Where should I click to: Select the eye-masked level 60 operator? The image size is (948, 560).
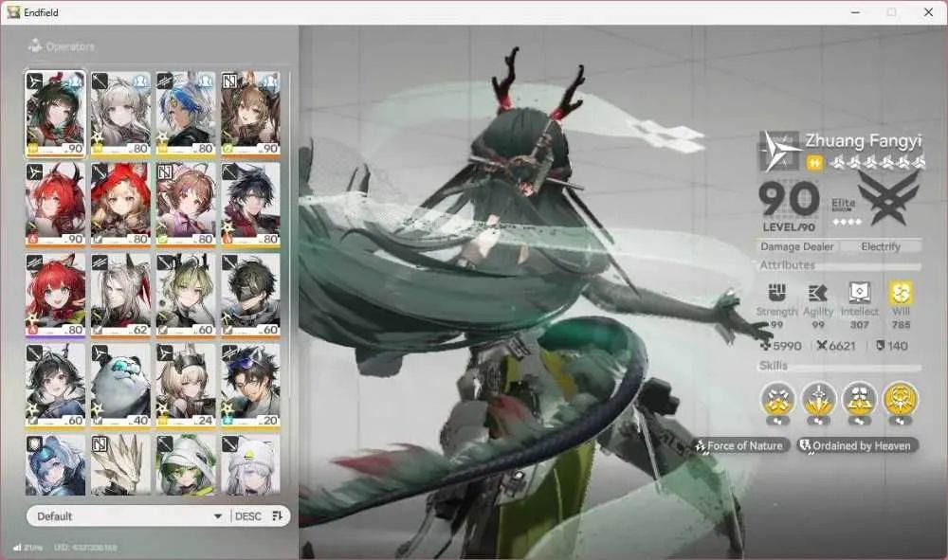(251, 295)
